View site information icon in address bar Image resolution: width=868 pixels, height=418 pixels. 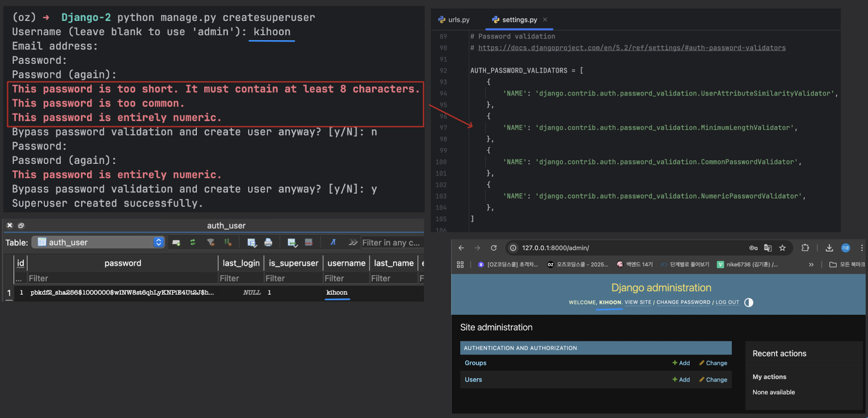513,248
